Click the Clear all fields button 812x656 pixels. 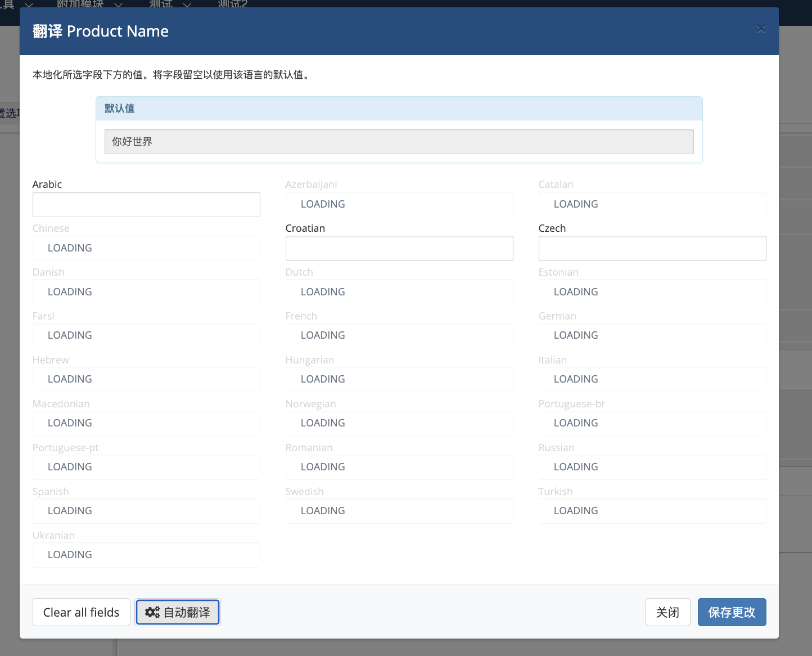pos(82,612)
